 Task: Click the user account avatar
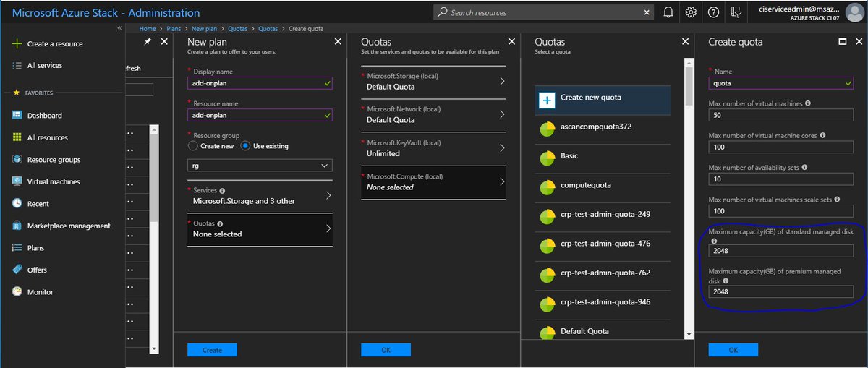coord(854,12)
